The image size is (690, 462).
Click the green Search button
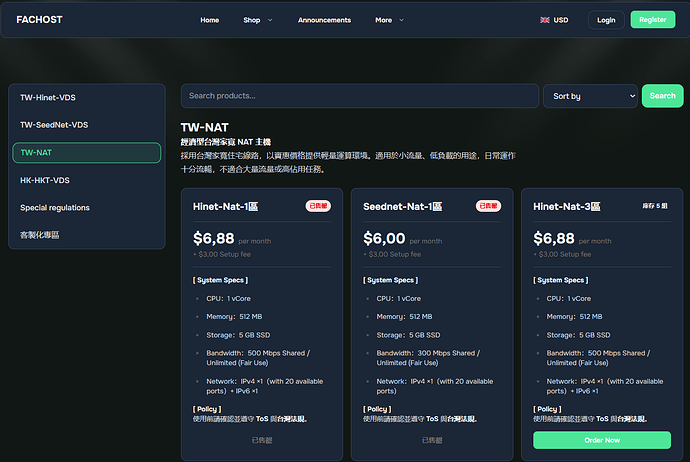(662, 96)
